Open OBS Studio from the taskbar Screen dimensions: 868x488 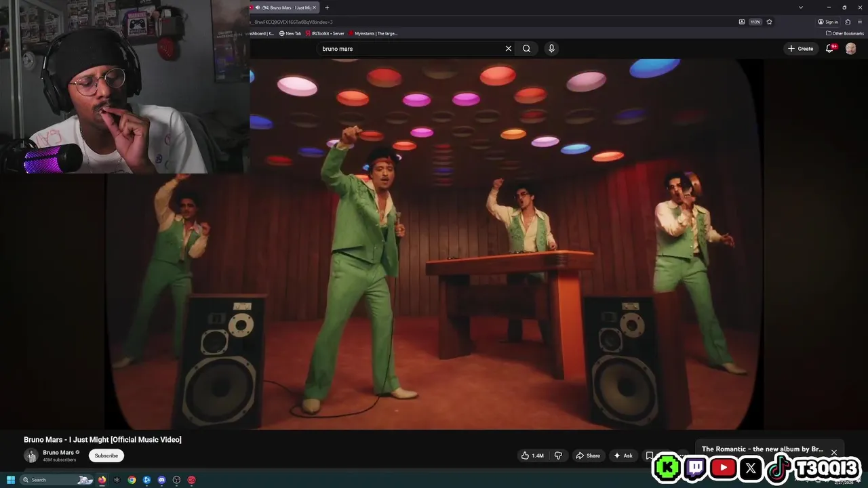pos(176,480)
